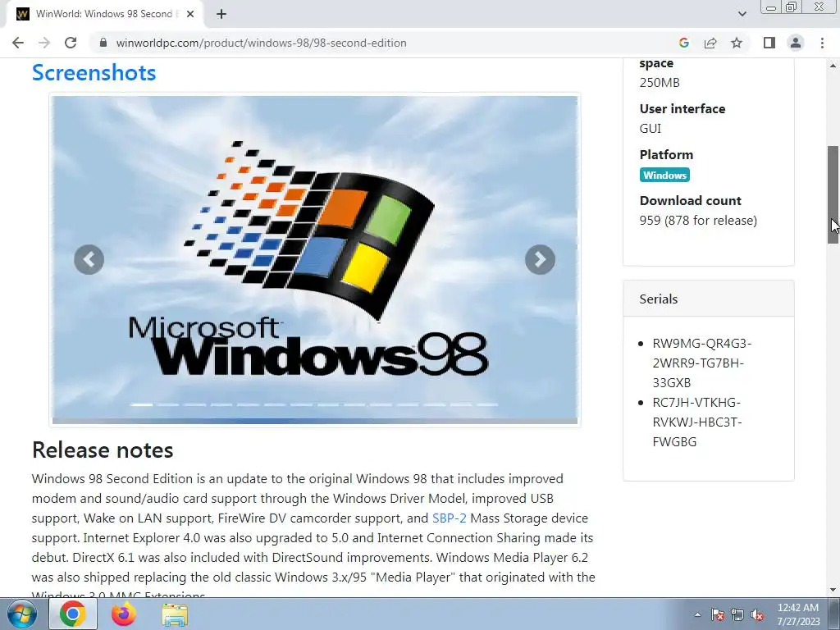The image size is (840, 630).
Task: Click the Serials panel header
Action: coord(708,299)
